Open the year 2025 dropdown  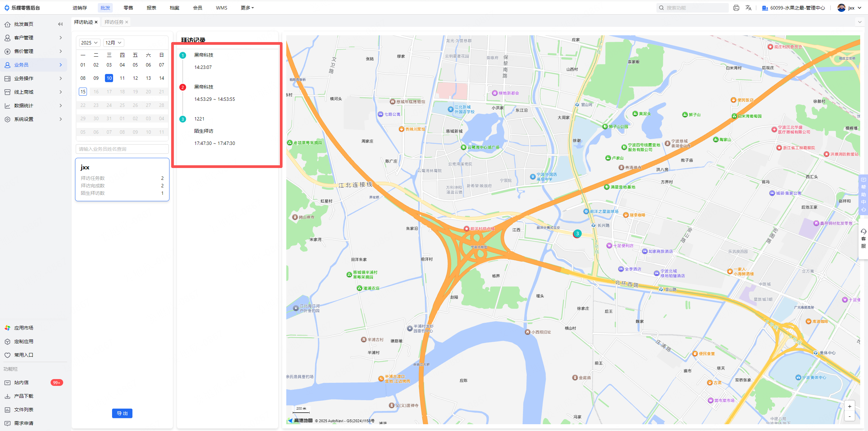(x=89, y=43)
